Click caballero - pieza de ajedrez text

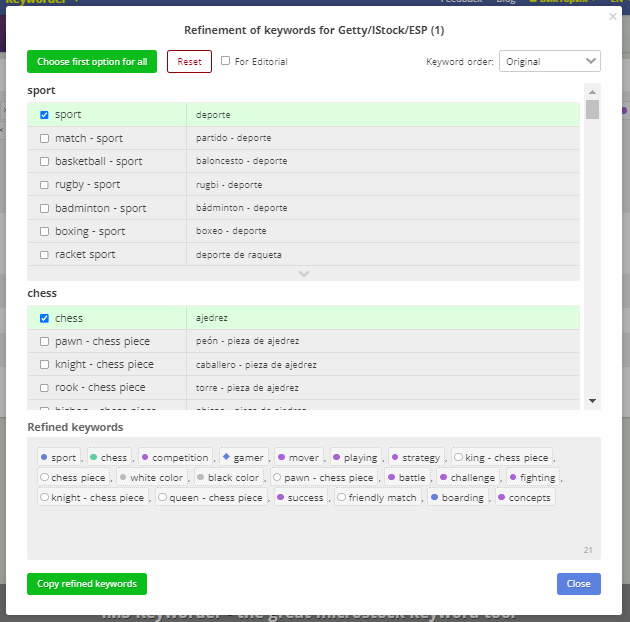(256, 364)
